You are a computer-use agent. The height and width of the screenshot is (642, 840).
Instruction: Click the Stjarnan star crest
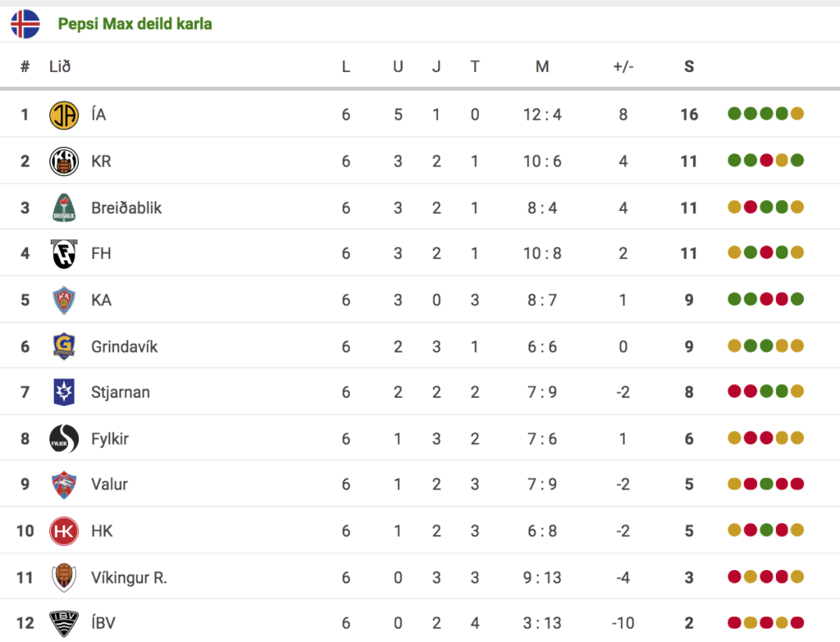pyautogui.click(x=64, y=392)
